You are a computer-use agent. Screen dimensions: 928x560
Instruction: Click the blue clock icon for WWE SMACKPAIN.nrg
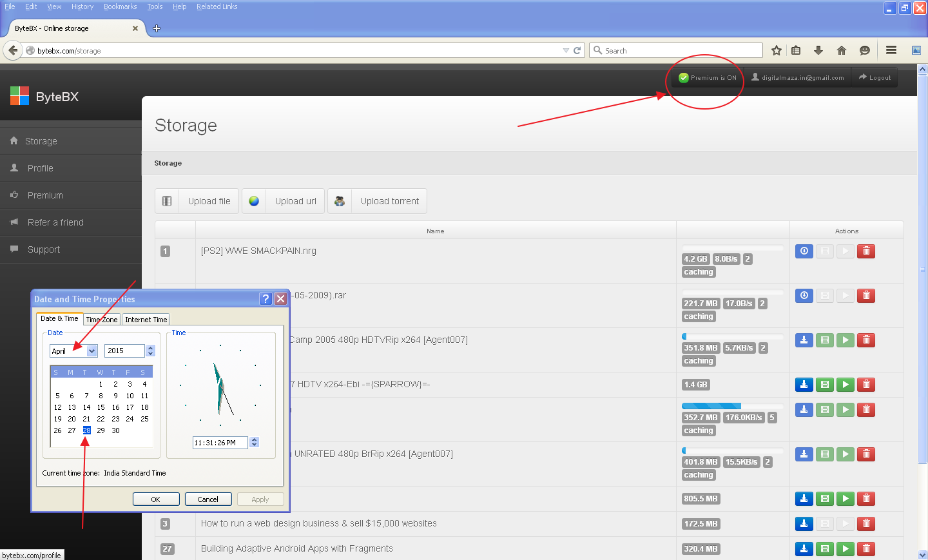[x=804, y=251]
